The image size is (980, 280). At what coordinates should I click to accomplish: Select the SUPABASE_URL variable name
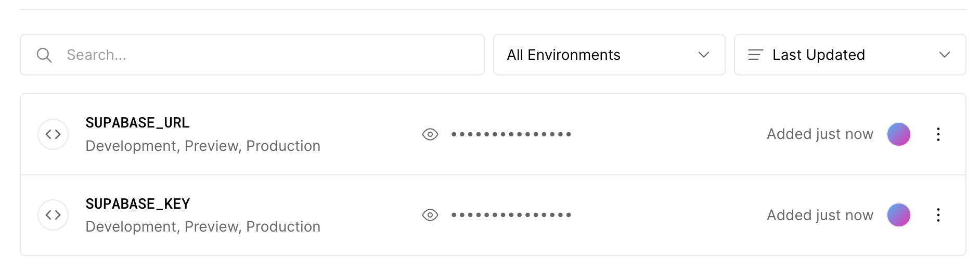[x=137, y=123]
